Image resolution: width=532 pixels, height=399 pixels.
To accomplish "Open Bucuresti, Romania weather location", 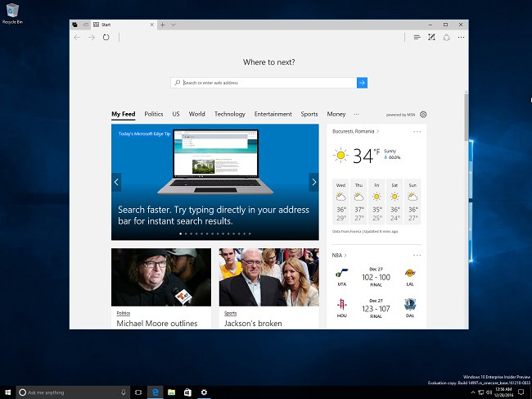I will tap(355, 131).
